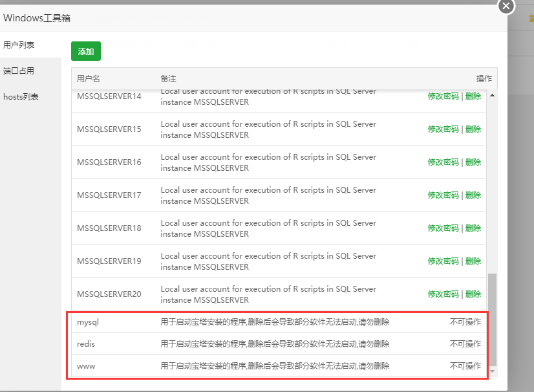Click the MSSQLSERVER18 username
This screenshot has height=392, width=534.
tap(109, 228)
